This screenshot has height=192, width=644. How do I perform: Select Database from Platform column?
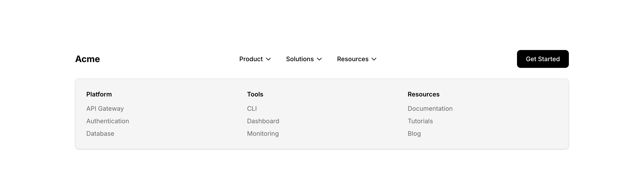[x=100, y=134]
